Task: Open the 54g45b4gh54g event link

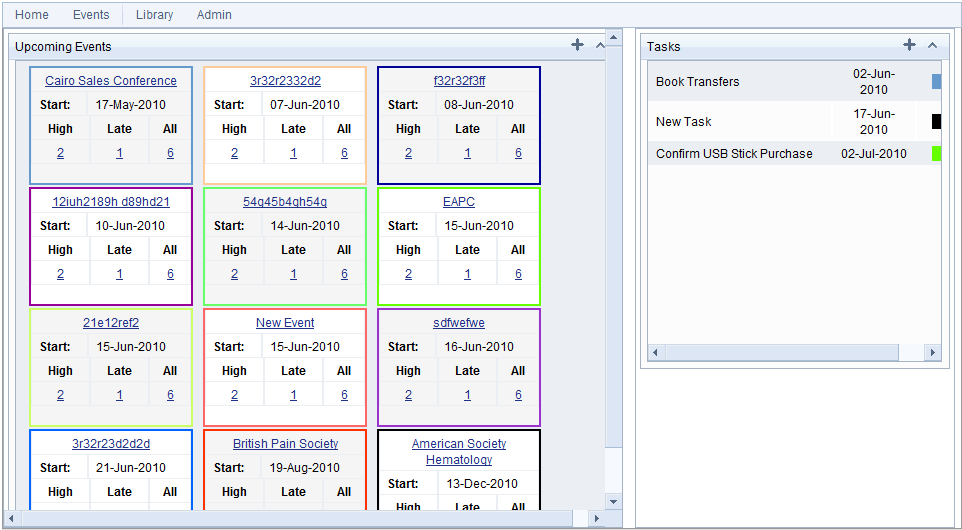Action: [x=285, y=202]
